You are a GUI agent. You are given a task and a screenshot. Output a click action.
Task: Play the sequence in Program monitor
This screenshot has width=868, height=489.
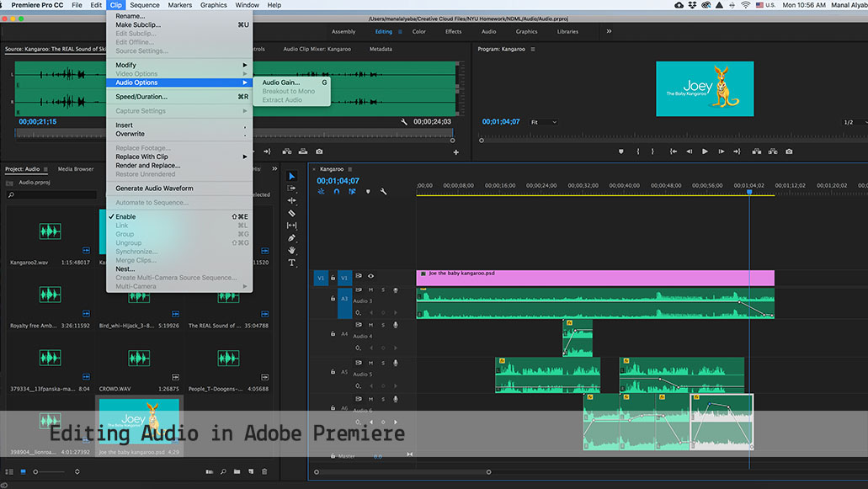(705, 151)
